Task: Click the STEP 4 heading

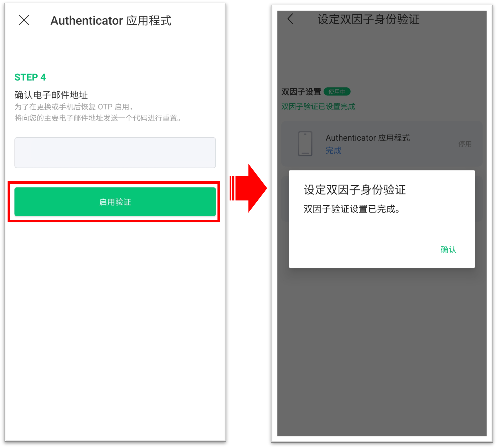Action: (x=30, y=77)
